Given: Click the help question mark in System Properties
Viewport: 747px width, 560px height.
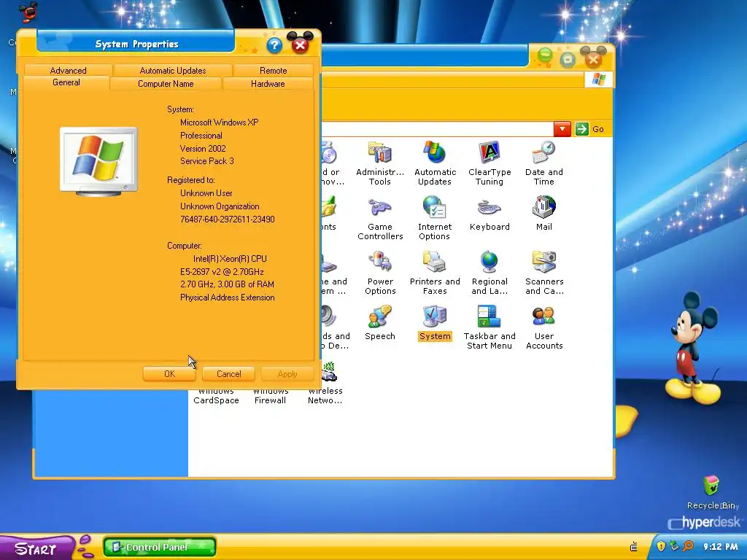Looking at the screenshot, I should (x=274, y=45).
